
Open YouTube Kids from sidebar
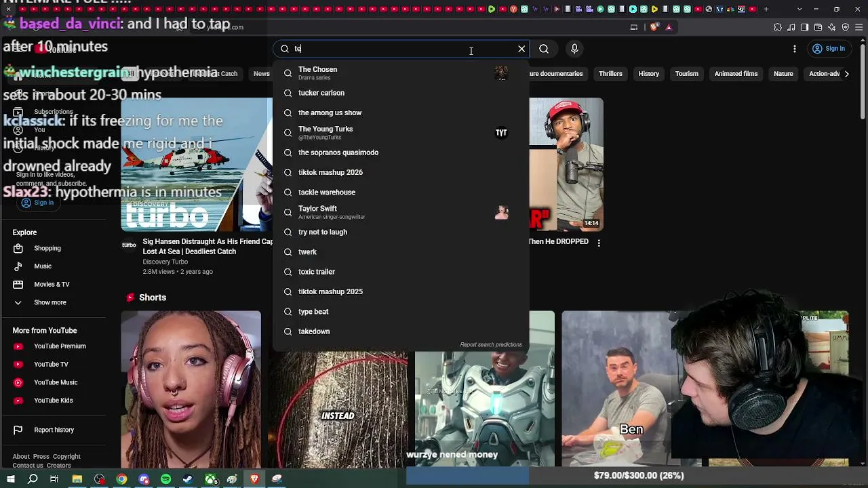pos(53,401)
